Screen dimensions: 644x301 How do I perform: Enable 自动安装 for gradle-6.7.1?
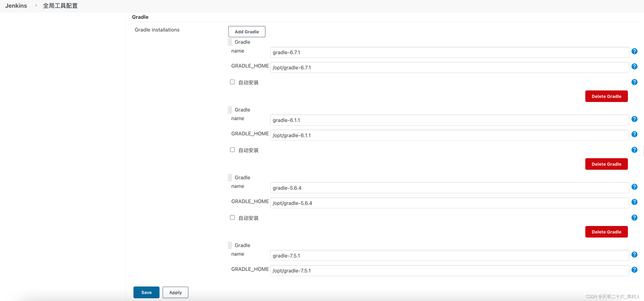click(232, 82)
